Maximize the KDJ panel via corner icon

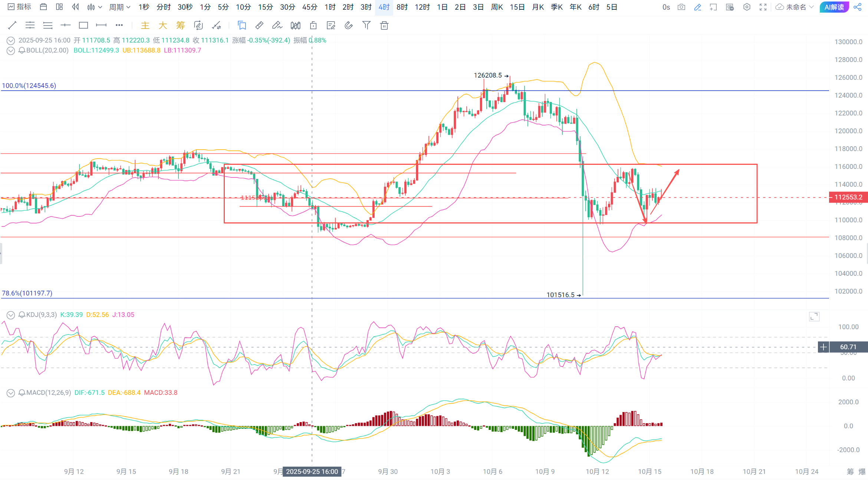point(814,316)
